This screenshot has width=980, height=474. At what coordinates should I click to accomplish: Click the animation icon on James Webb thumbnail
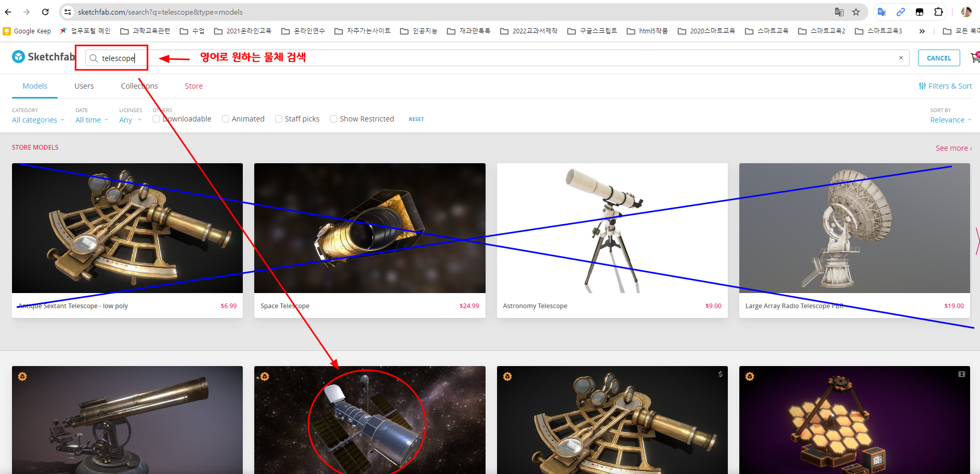[962, 374]
